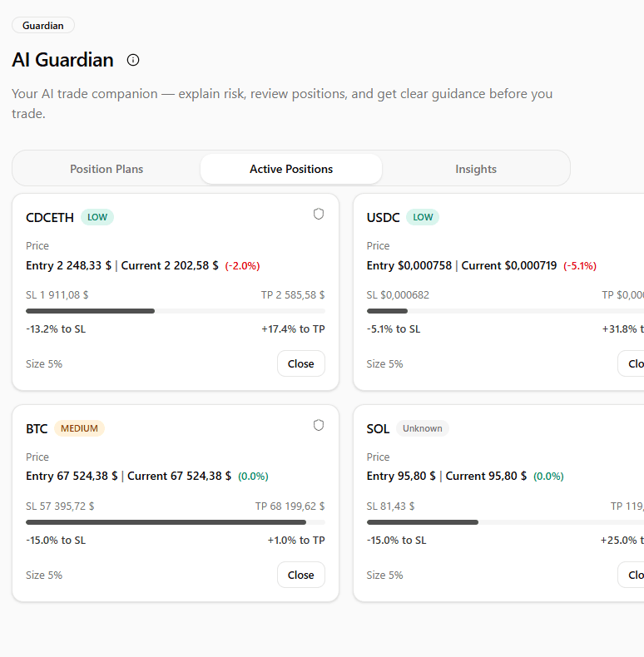Click 'Entry 2 248,33 $' price line
The height and width of the screenshot is (657, 644).
(x=69, y=265)
